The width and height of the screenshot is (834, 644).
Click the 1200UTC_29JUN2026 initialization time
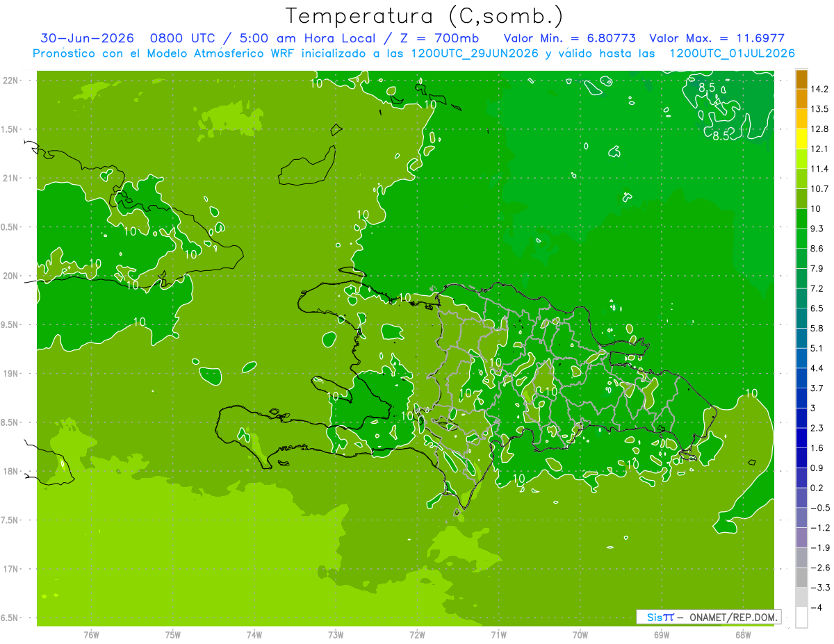click(475, 53)
